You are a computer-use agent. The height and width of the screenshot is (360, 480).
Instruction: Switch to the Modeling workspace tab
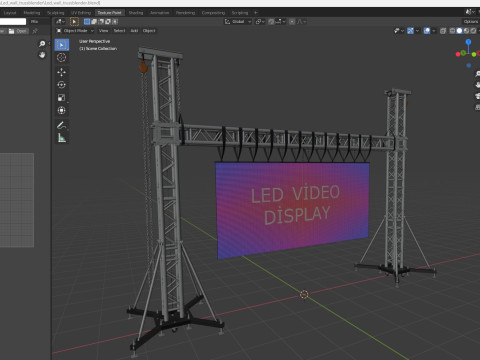32,13
